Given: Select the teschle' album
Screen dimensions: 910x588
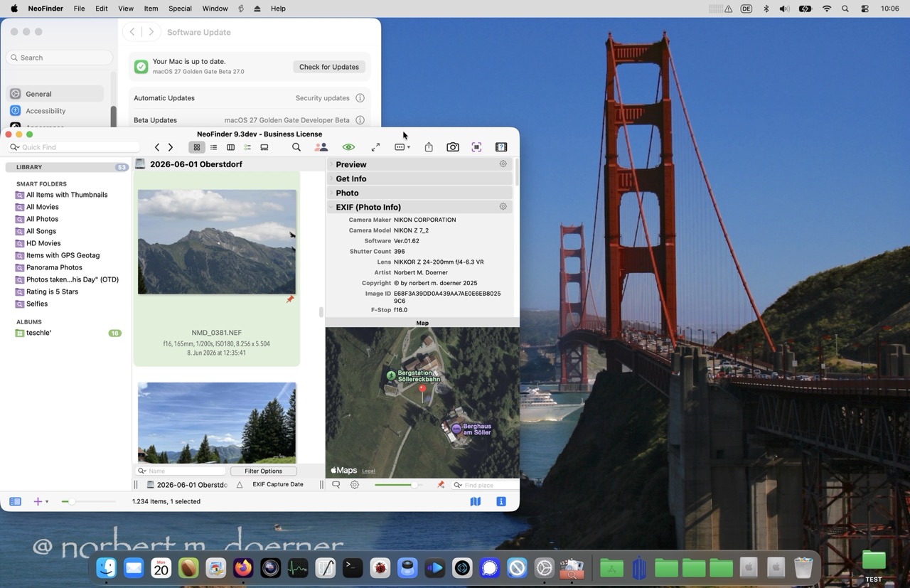Looking at the screenshot, I should click(x=38, y=333).
